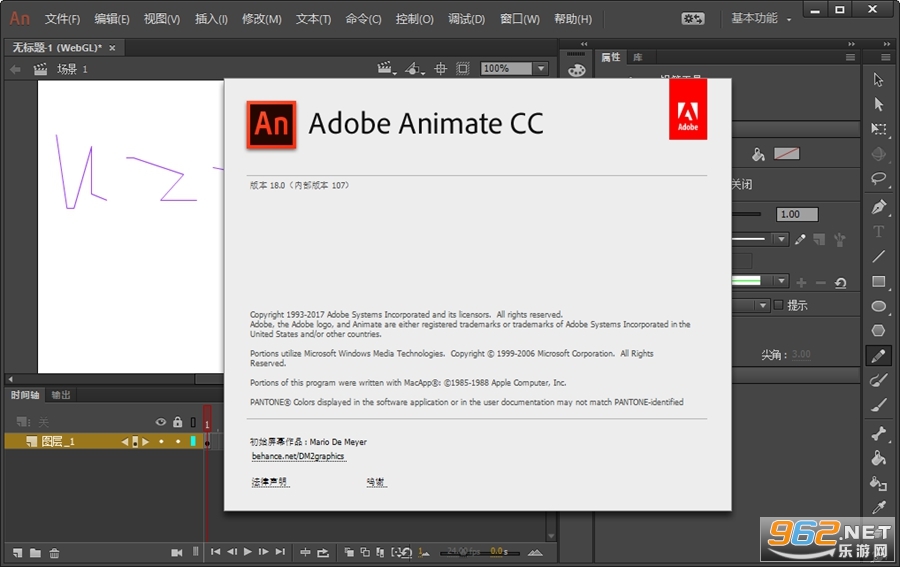Select the Oval tool
Screen dimensions: 900x567
(x=878, y=306)
